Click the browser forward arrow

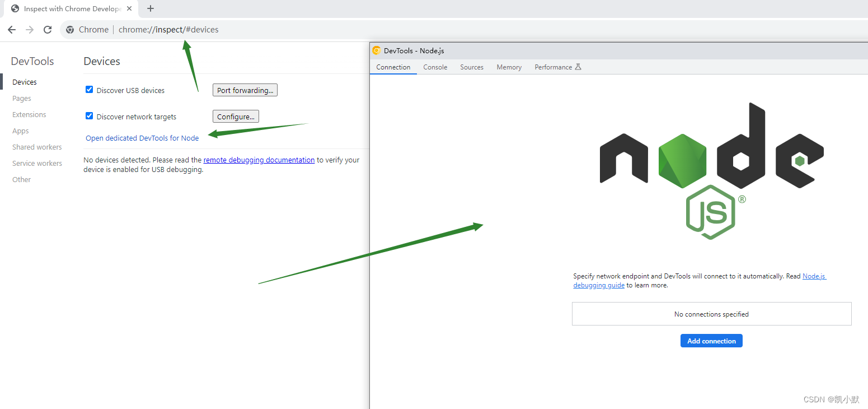(30, 30)
